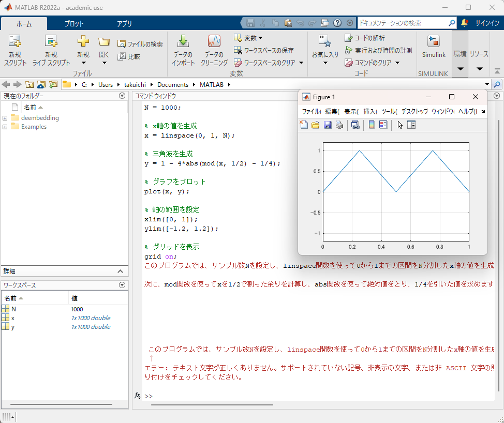Save the figure using the floppy icon
Image resolution: width=504 pixels, height=423 pixels.
pyautogui.click(x=327, y=125)
